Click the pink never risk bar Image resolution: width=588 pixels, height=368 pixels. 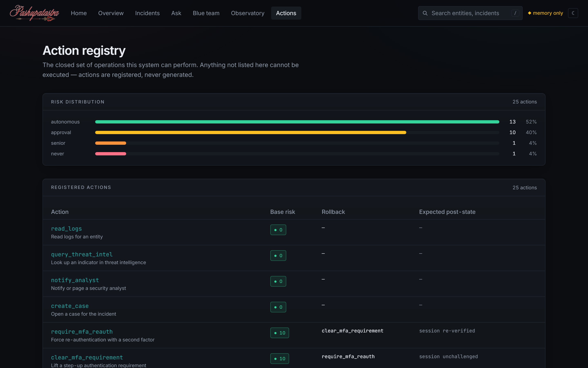(110, 154)
